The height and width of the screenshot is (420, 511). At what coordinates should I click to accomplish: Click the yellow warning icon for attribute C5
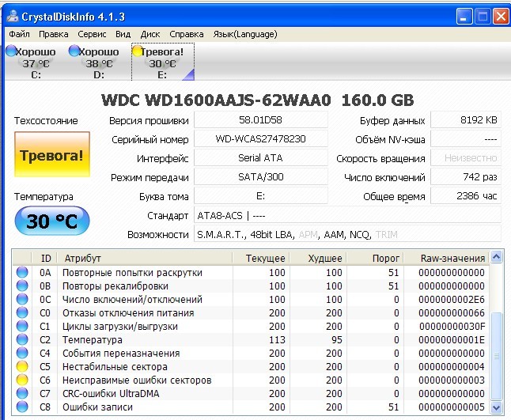[x=22, y=366]
